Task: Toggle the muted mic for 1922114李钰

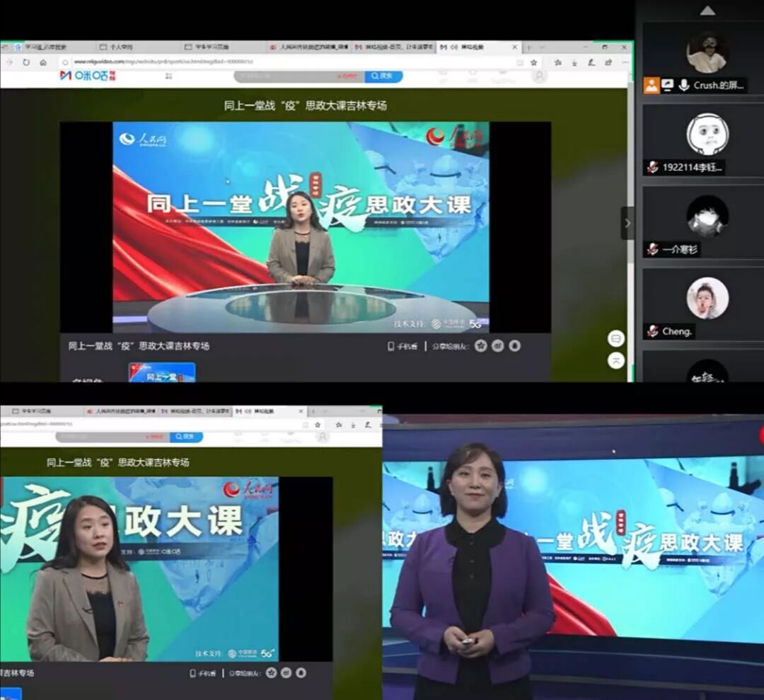Action: pos(652,168)
